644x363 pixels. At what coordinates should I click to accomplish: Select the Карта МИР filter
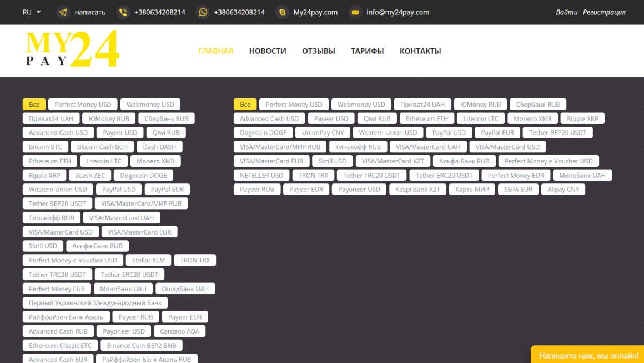(472, 189)
